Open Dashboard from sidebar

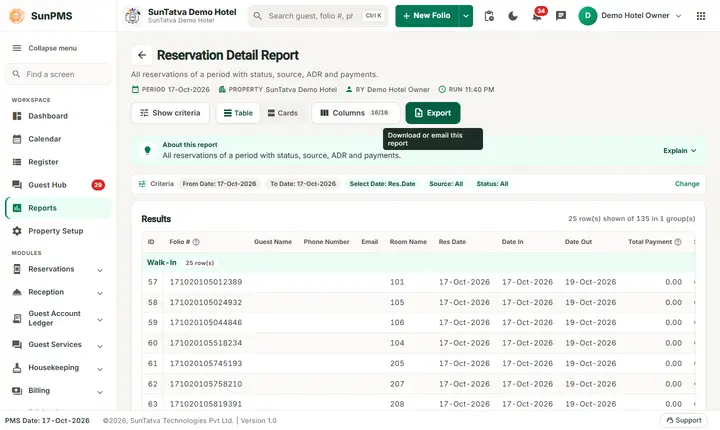click(x=58, y=116)
